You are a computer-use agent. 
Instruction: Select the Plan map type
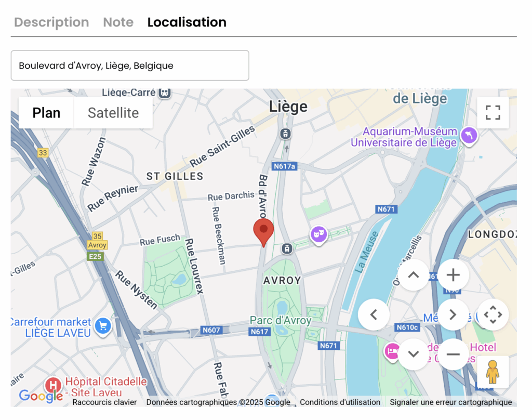click(46, 113)
